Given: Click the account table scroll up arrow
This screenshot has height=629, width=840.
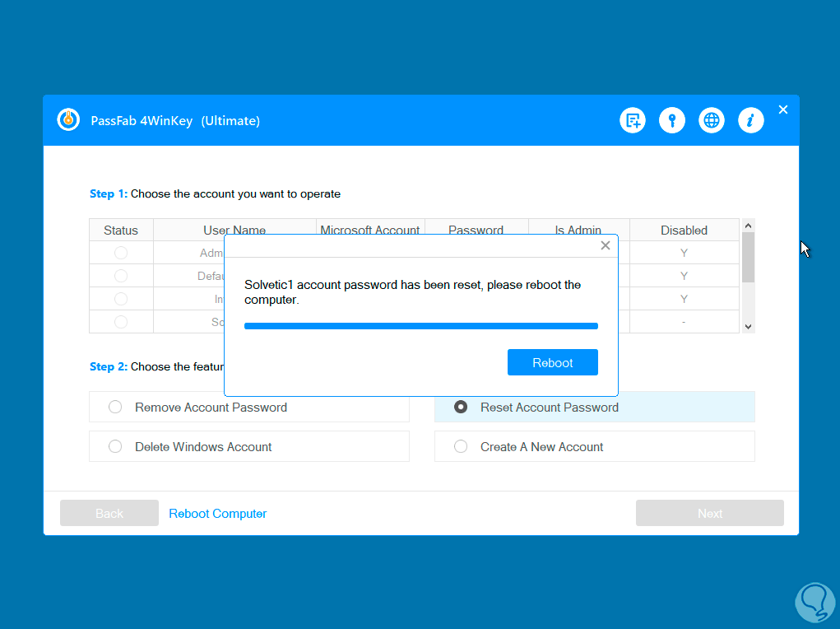Looking at the screenshot, I should [x=749, y=226].
